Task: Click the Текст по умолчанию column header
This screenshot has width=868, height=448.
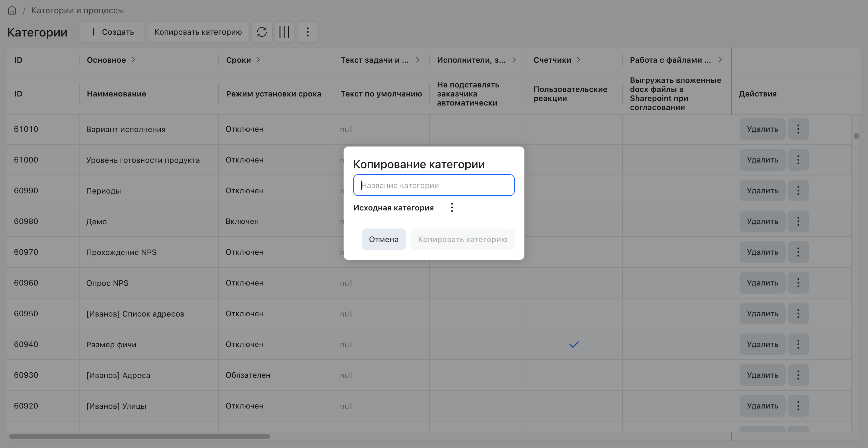Action: (381, 94)
